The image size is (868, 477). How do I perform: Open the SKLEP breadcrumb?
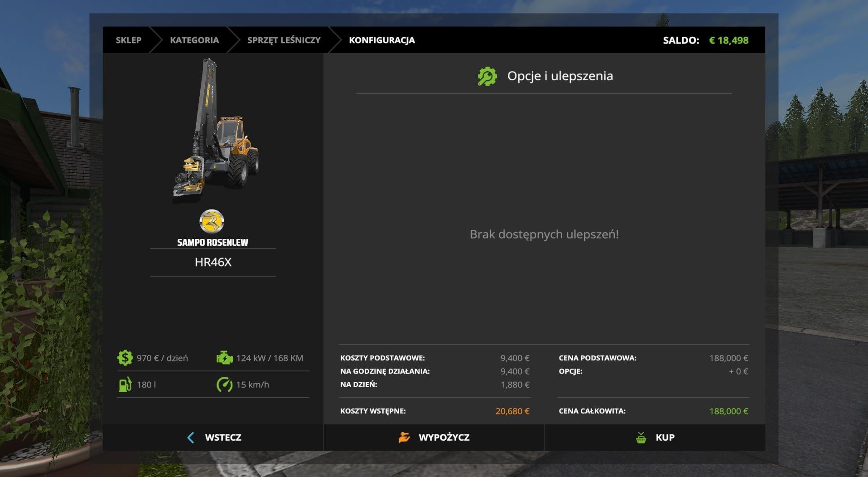point(129,40)
